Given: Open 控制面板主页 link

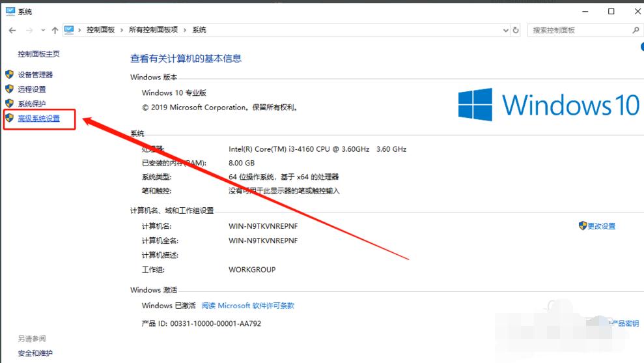Looking at the screenshot, I should (38, 54).
